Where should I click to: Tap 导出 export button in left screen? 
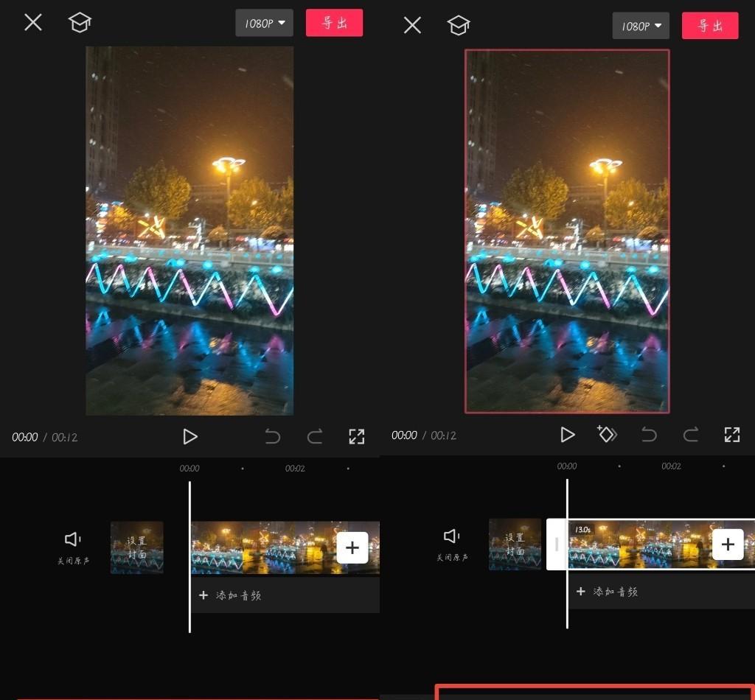point(334,23)
